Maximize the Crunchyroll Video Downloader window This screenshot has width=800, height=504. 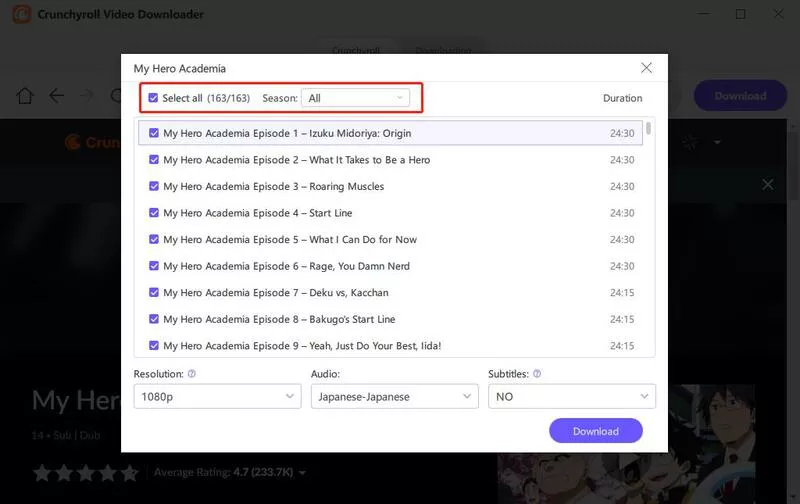coord(740,14)
